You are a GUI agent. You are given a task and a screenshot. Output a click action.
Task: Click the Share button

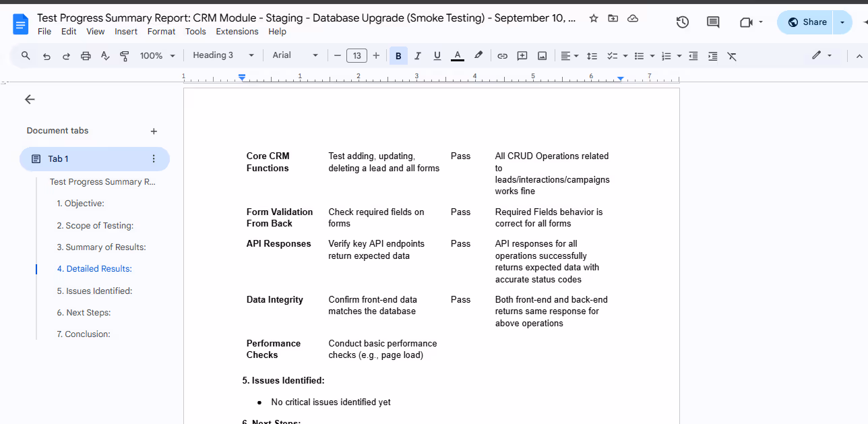coord(806,22)
